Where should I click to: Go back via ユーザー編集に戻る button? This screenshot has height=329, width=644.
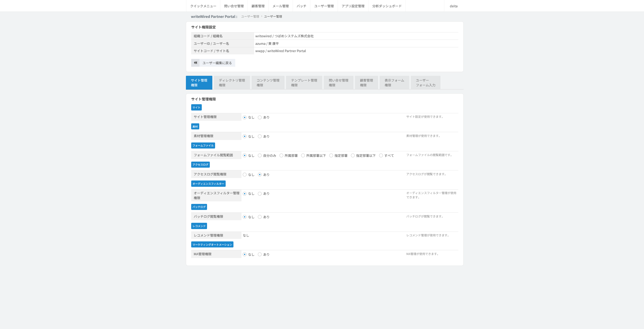pos(213,63)
